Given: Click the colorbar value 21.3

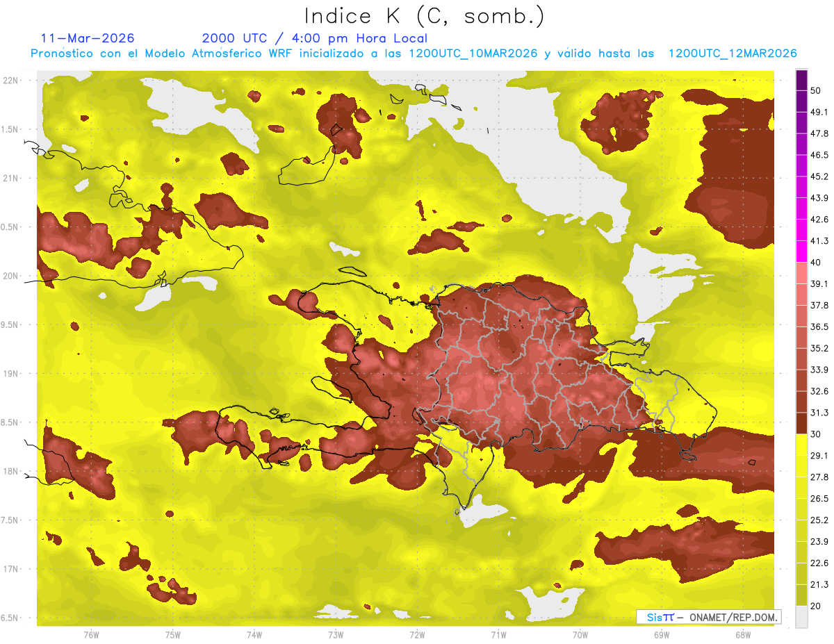Looking at the screenshot, I should (x=819, y=585).
